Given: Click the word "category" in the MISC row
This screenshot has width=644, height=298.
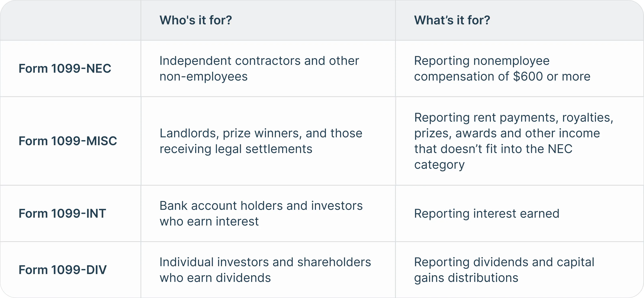Looking at the screenshot, I should pos(439,165).
